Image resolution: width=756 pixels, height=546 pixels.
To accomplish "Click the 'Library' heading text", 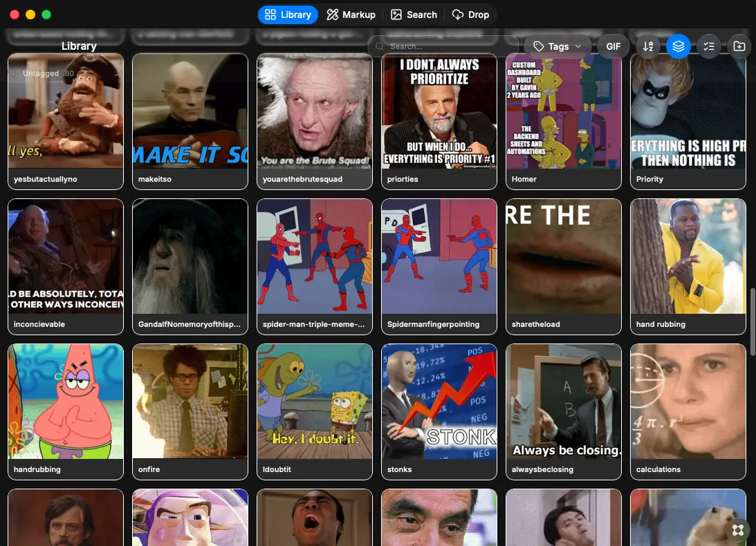I will coord(79,46).
